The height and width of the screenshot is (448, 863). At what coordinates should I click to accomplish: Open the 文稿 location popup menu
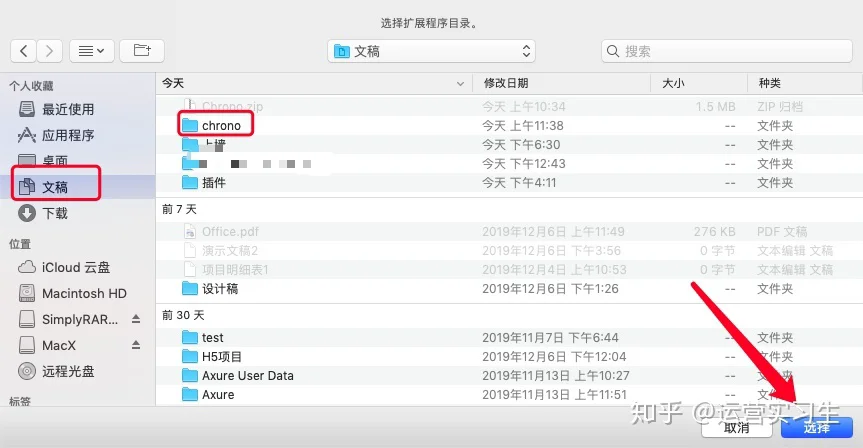point(432,51)
